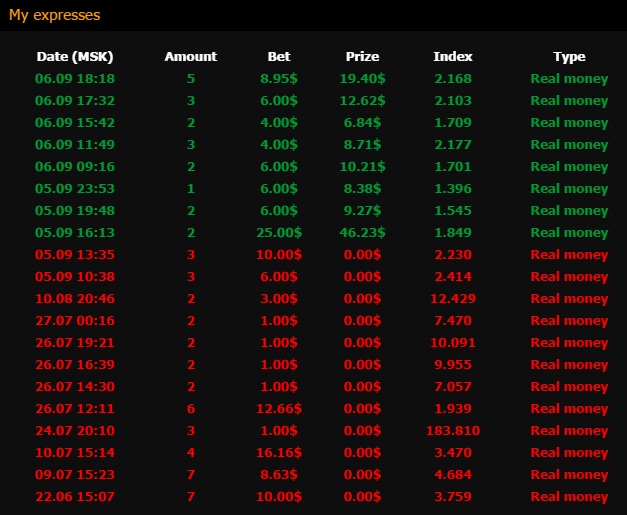The width and height of the screenshot is (627, 515).
Task: Open the express dated 10.08 20:46
Action: pos(75,299)
